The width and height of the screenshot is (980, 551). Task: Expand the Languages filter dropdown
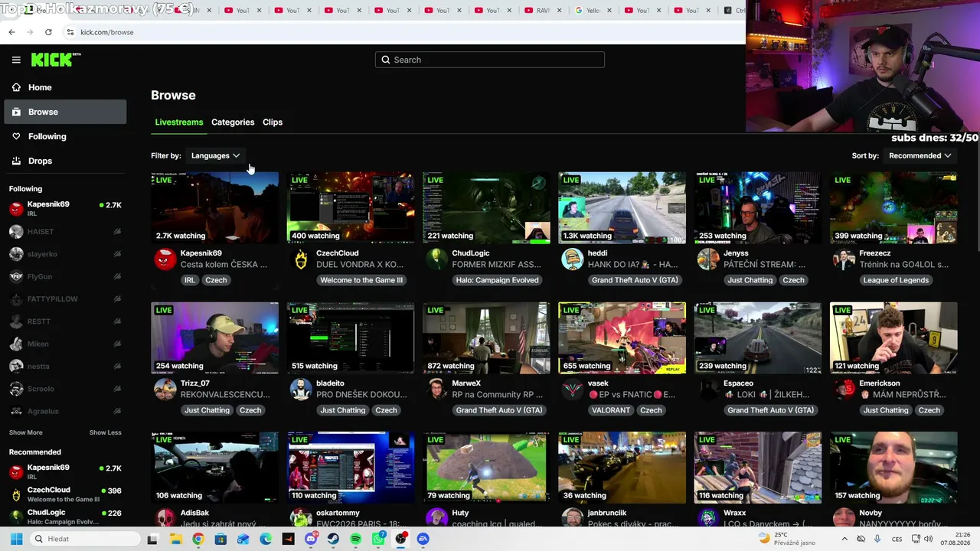[x=215, y=155]
